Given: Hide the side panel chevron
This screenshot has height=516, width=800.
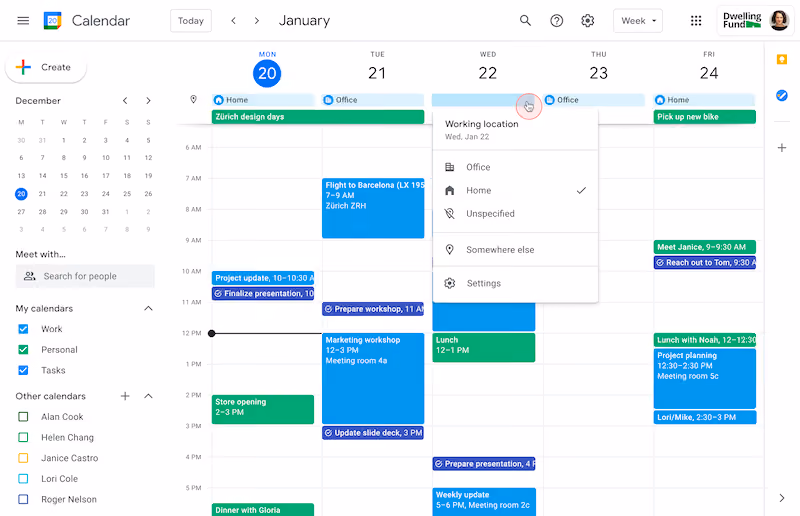Looking at the screenshot, I should 782,498.
